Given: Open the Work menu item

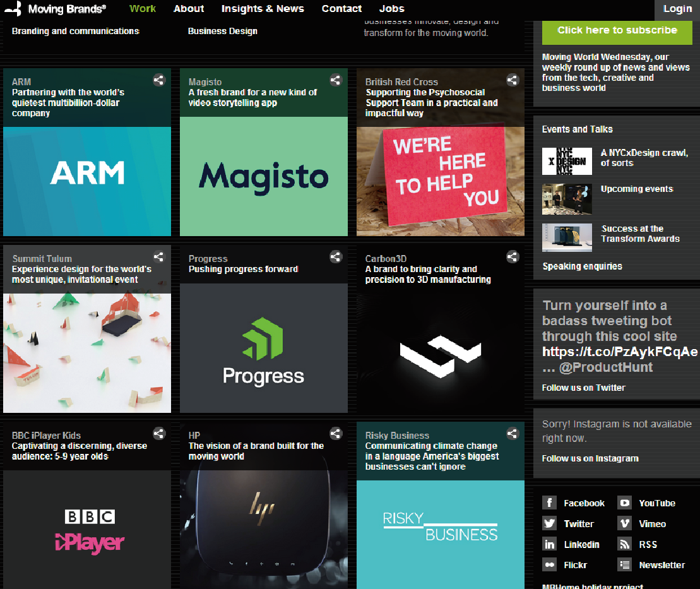Looking at the screenshot, I should pos(143,8).
